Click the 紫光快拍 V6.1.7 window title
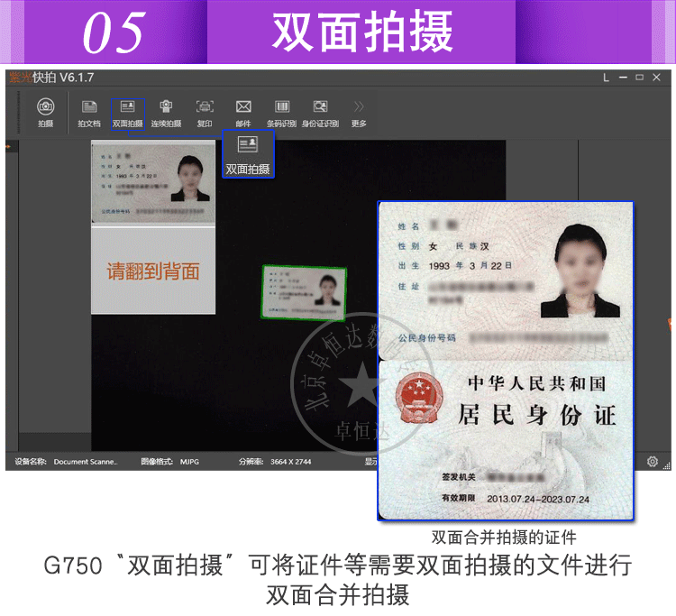Image resolution: width=676 pixels, height=616 pixels. pos(51,78)
